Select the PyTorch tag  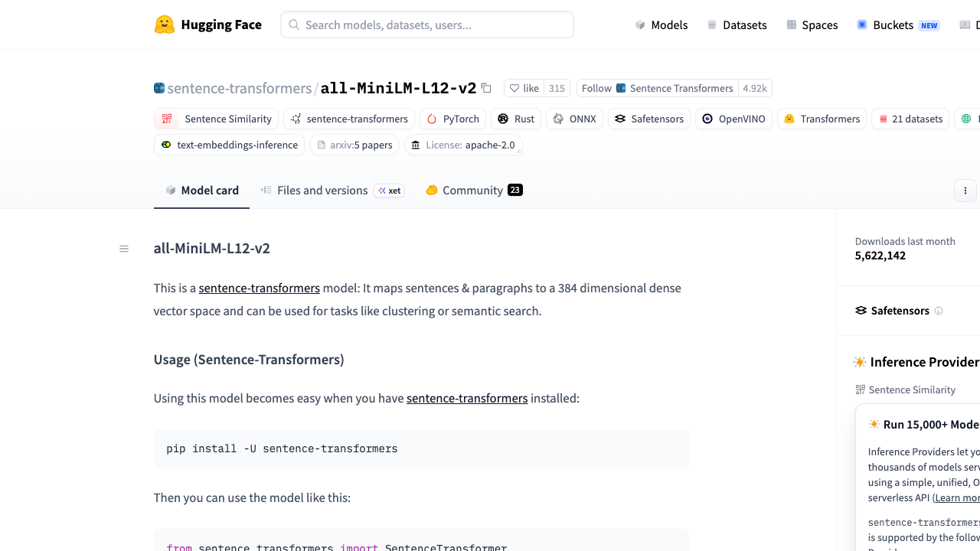(x=452, y=119)
